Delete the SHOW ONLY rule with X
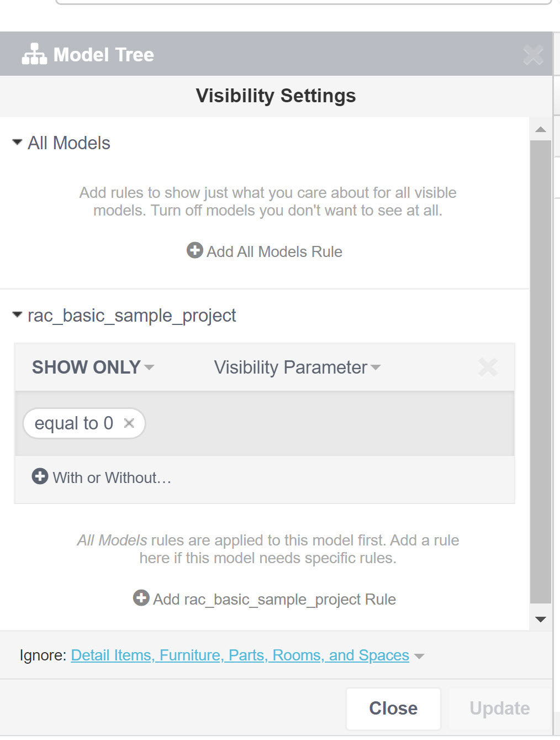The image size is (560, 740). pyautogui.click(x=488, y=367)
